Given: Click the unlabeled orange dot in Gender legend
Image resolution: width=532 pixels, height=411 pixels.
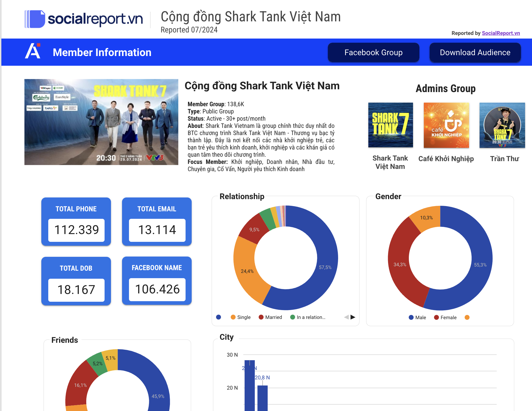Looking at the screenshot, I should click(467, 317).
